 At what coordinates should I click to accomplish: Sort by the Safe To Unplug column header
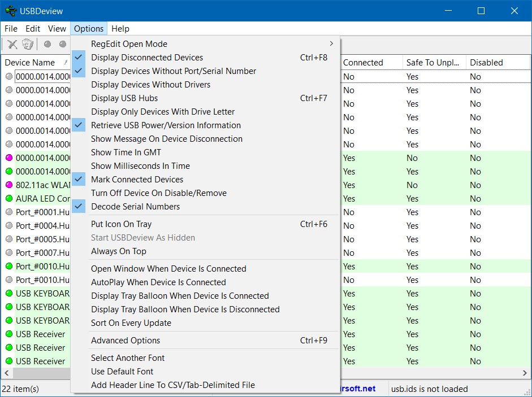pyautogui.click(x=434, y=62)
